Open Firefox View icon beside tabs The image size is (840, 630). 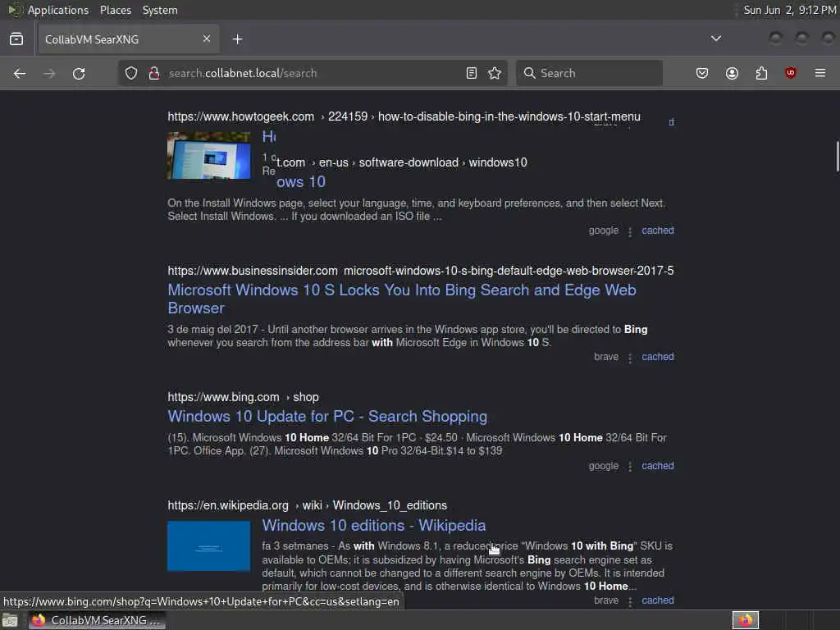[16, 39]
